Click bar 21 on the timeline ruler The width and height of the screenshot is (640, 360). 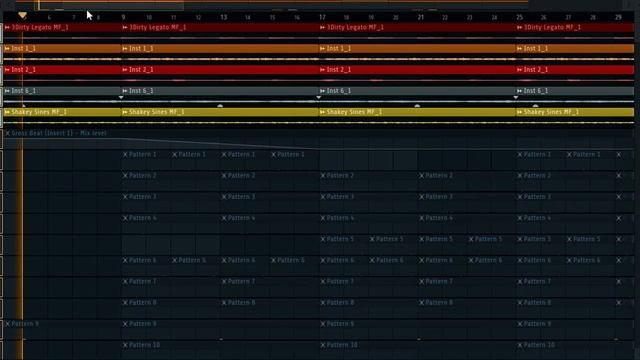tap(421, 17)
